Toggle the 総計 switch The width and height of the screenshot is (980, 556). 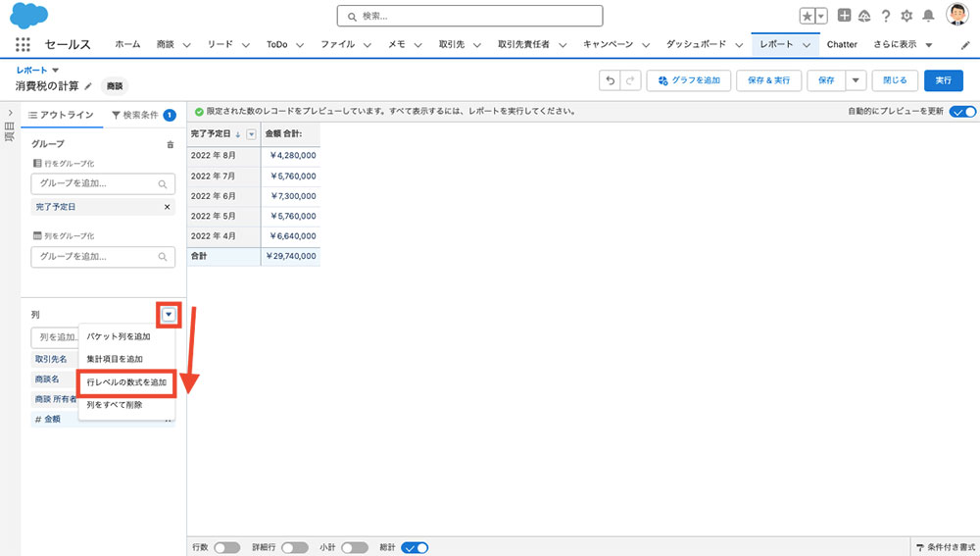coord(415,548)
